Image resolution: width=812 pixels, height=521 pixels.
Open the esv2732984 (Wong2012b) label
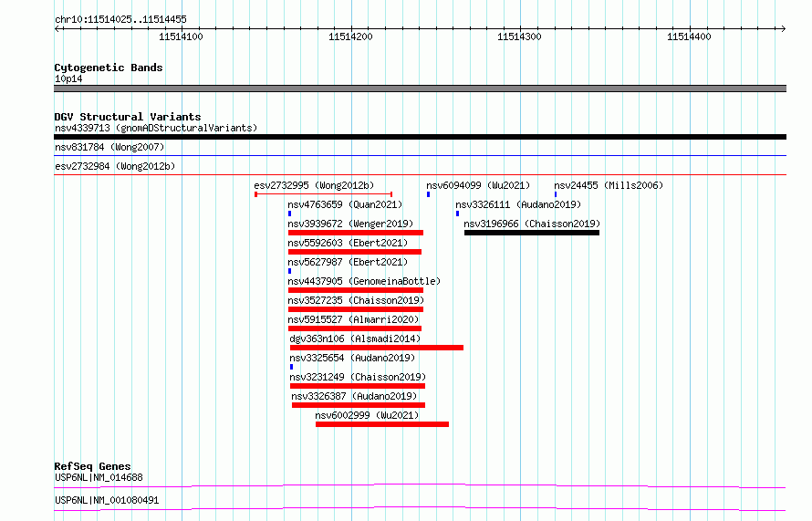point(115,166)
